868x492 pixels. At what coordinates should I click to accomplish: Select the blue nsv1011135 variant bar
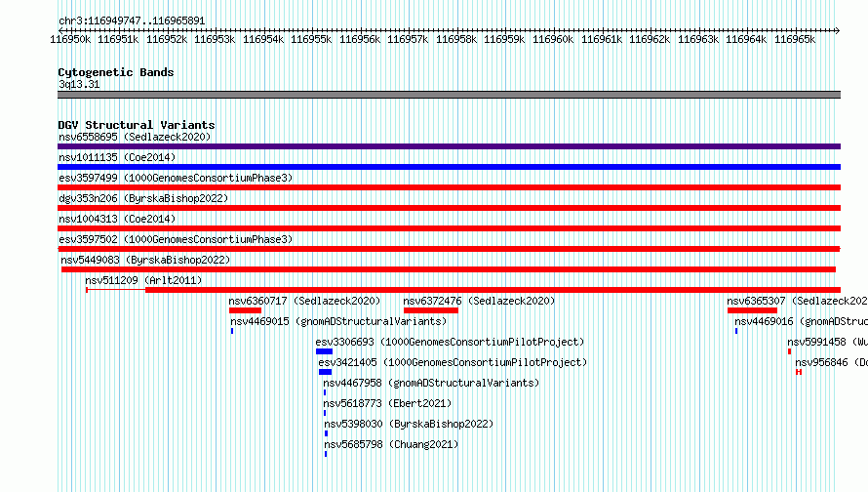(x=449, y=167)
